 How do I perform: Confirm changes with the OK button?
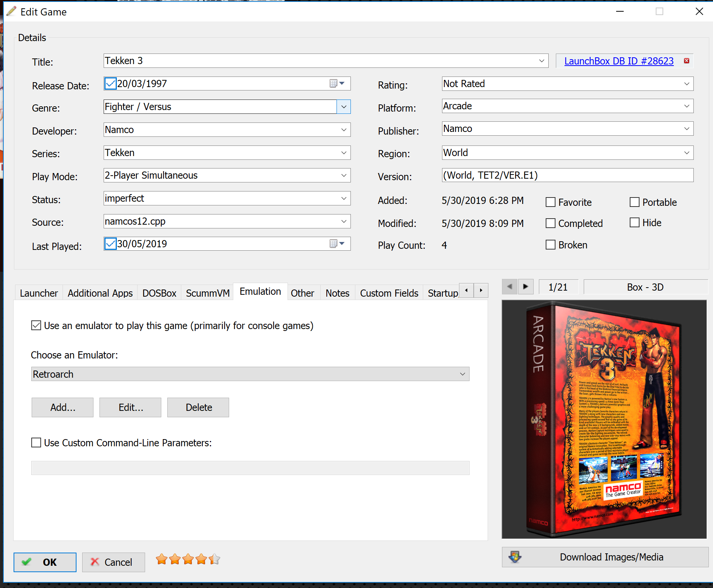pos(45,562)
